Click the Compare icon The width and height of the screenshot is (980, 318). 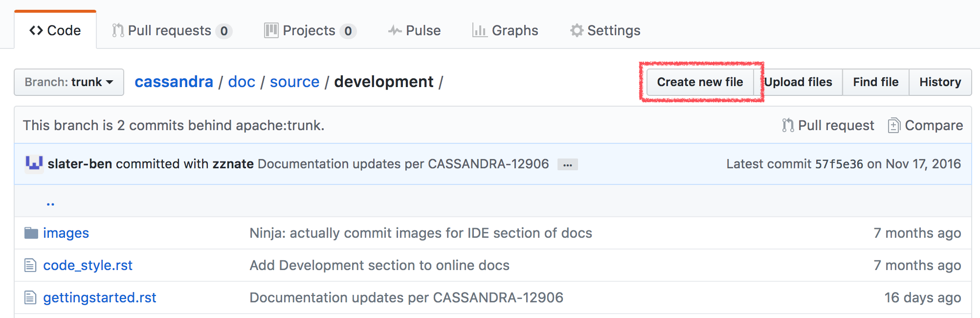[893, 125]
